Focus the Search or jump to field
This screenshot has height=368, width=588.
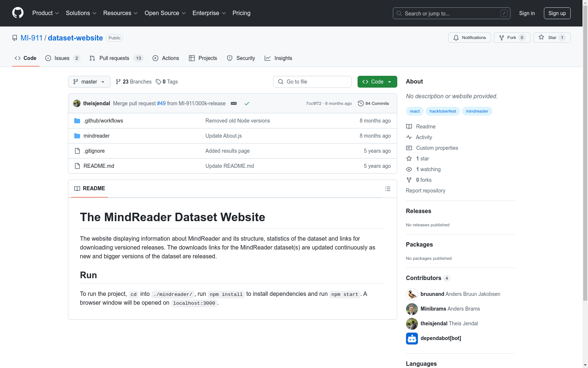[452, 13]
